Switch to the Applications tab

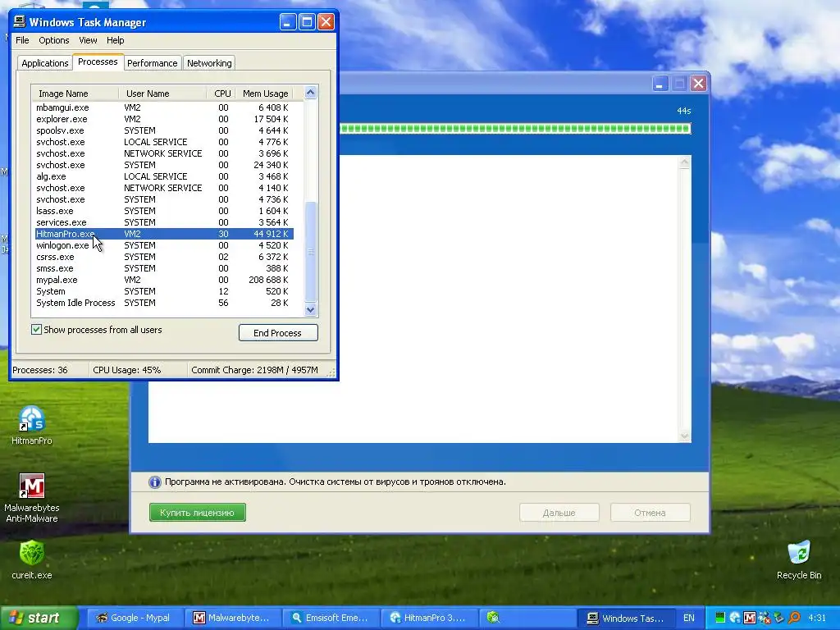pos(45,63)
